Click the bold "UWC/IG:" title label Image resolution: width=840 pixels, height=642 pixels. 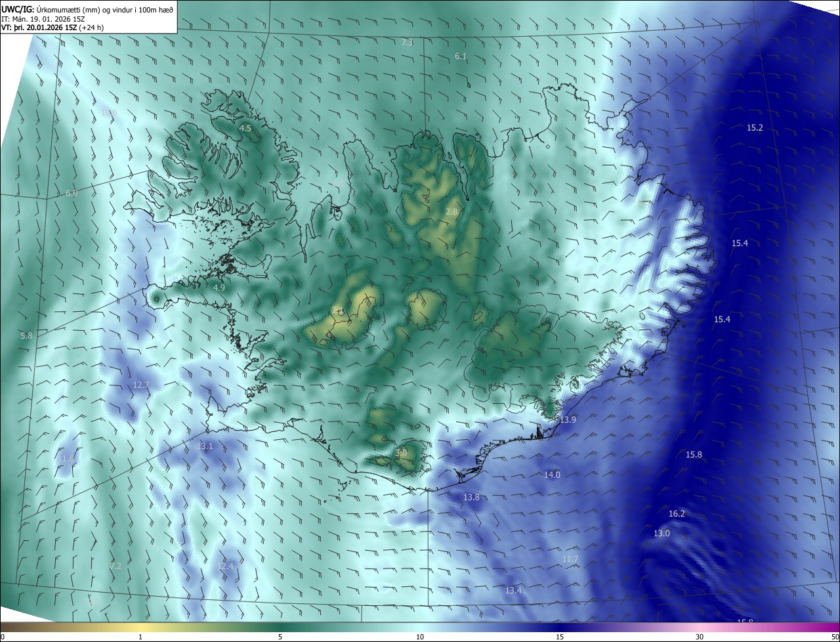coord(18,10)
